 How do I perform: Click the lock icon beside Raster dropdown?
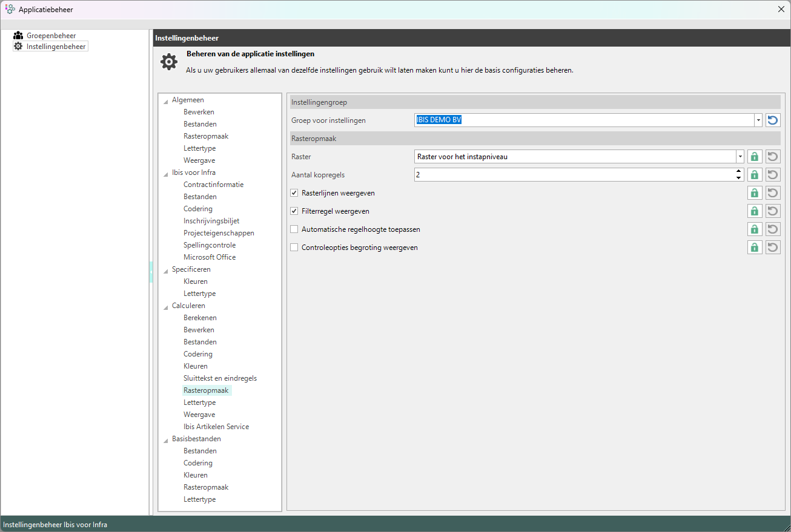(755, 157)
